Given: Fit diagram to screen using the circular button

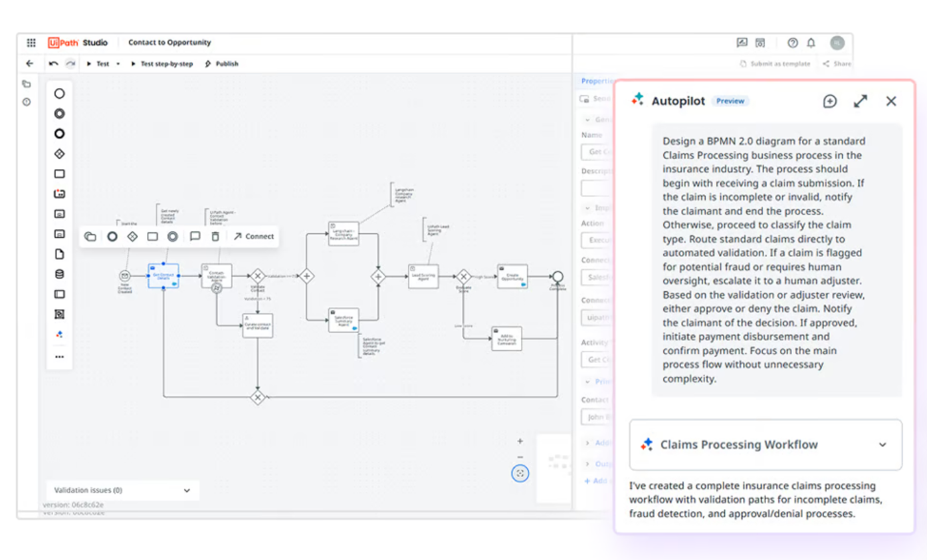Looking at the screenshot, I should (520, 474).
